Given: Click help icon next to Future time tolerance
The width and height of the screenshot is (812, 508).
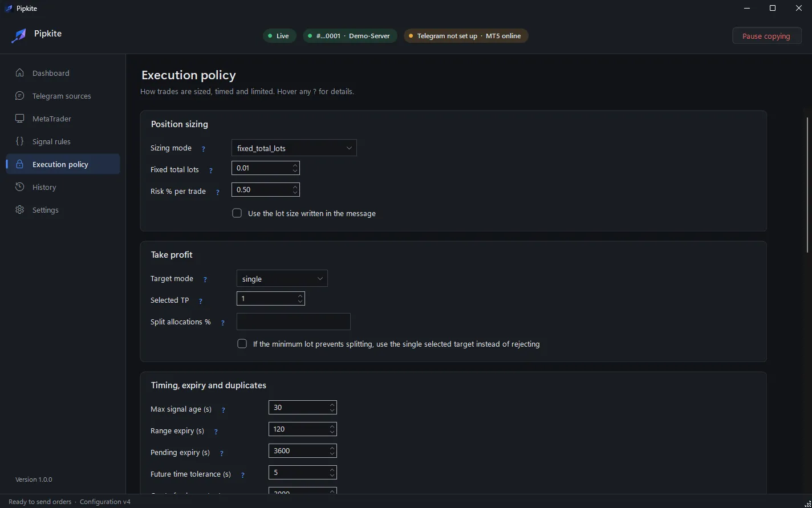Looking at the screenshot, I should (243, 475).
